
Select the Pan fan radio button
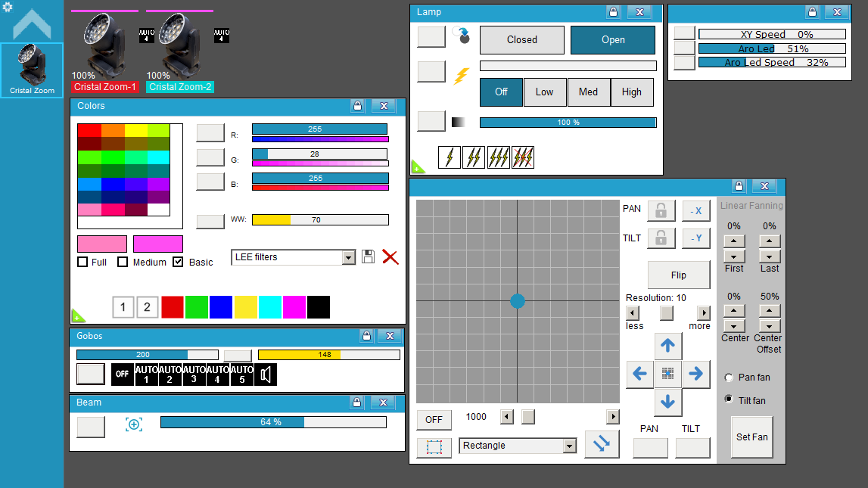coord(729,378)
